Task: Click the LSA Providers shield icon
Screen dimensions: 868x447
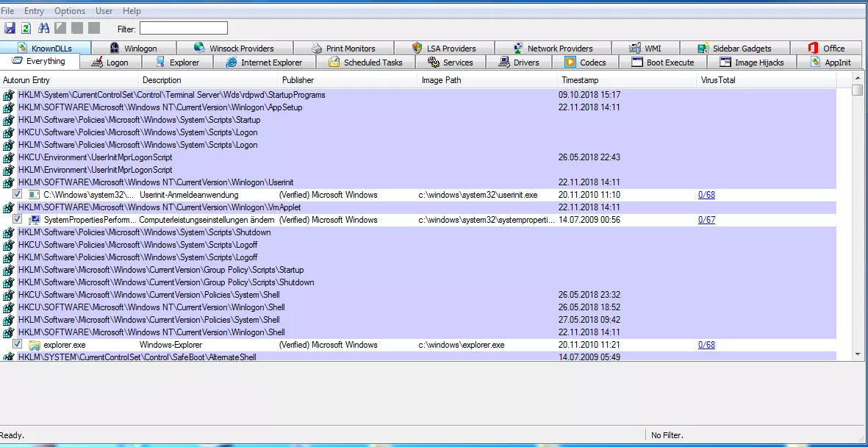Action: pos(417,49)
